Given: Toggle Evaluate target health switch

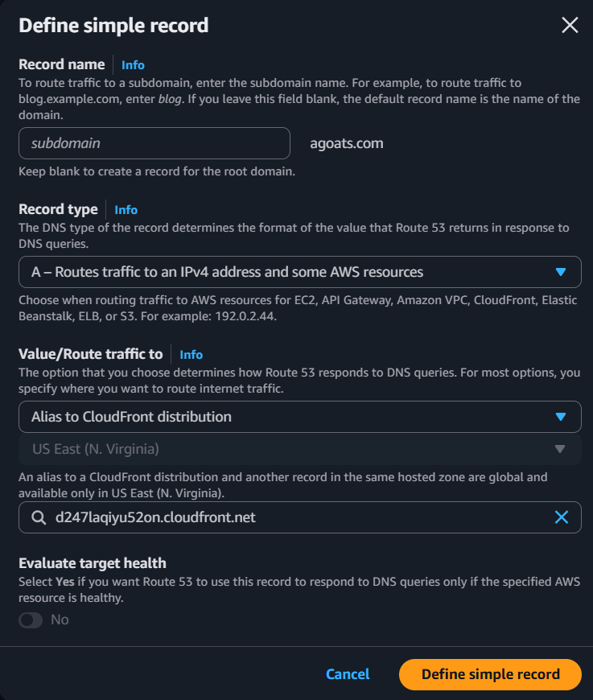Looking at the screenshot, I should pyautogui.click(x=31, y=620).
